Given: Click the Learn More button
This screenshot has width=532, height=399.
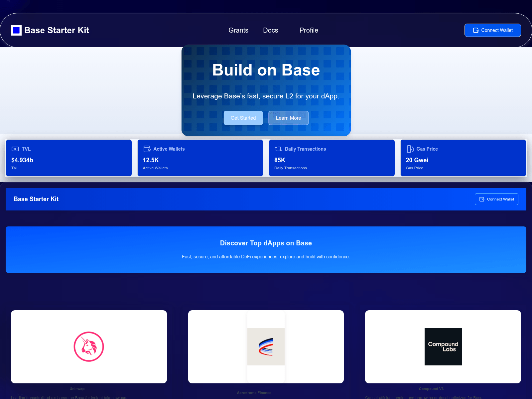Looking at the screenshot, I should [x=289, y=118].
